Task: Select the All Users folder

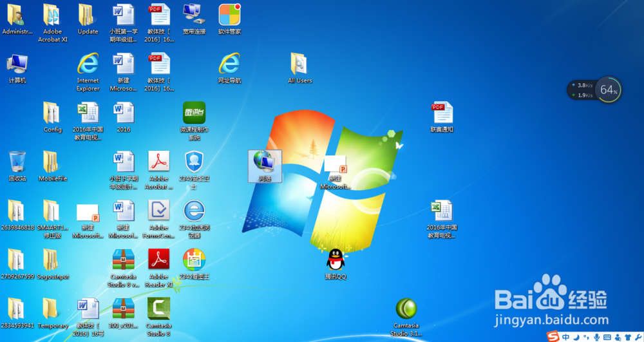Action: click(300, 68)
